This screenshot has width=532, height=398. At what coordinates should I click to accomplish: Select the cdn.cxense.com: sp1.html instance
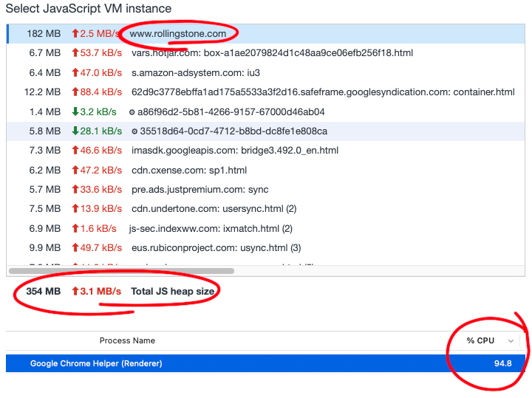point(266,170)
